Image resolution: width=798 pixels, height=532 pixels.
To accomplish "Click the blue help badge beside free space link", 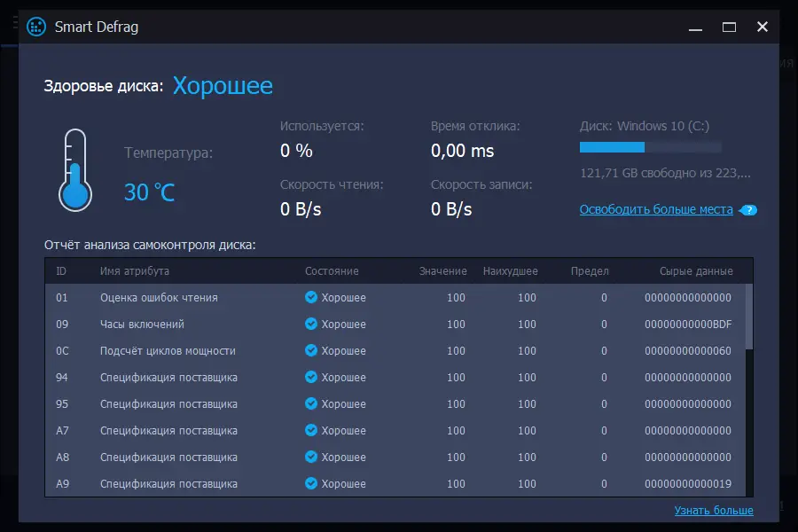I will tap(749, 210).
